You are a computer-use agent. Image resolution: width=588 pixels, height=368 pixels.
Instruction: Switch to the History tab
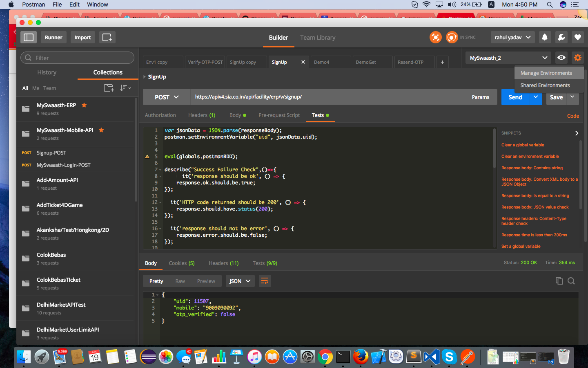pyautogui.click(x=47, y=72)
